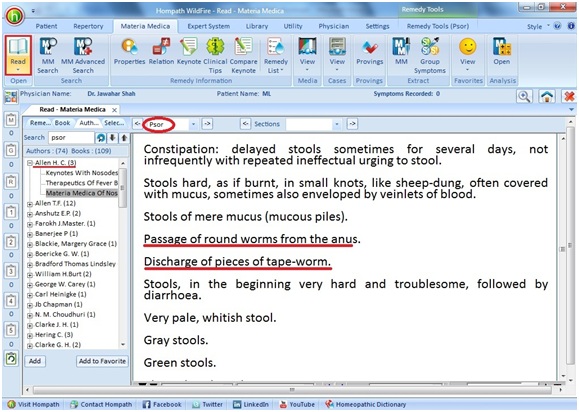Click the Hompath application orb
This screenshot has width=579, height=412.
click(15, 16)
